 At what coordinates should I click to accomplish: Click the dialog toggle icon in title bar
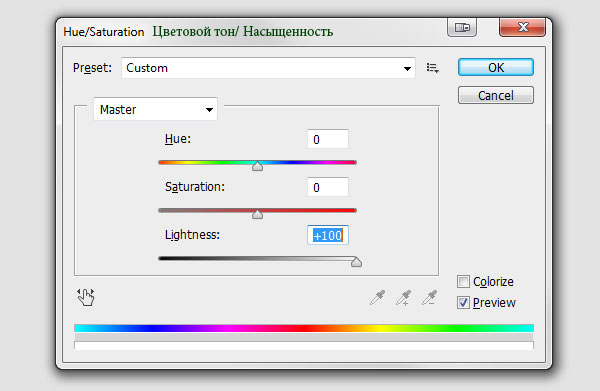click(x=462, y=28)
